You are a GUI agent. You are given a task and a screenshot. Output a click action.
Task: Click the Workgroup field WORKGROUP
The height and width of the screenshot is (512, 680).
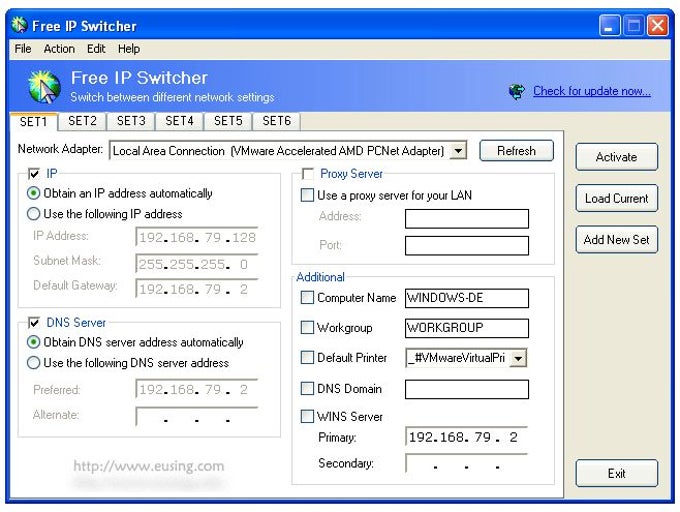[467, 328]
